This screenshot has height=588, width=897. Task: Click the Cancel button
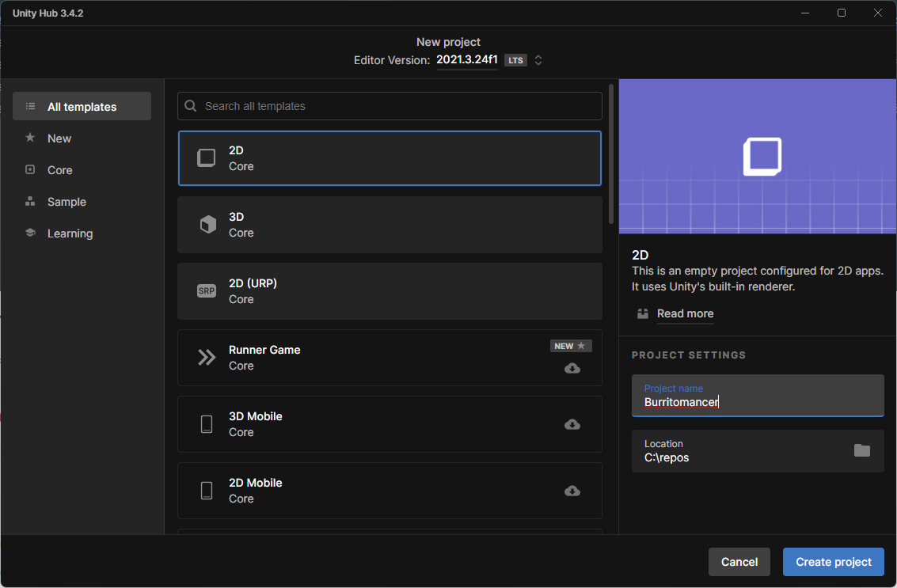(x=739, y=562)
